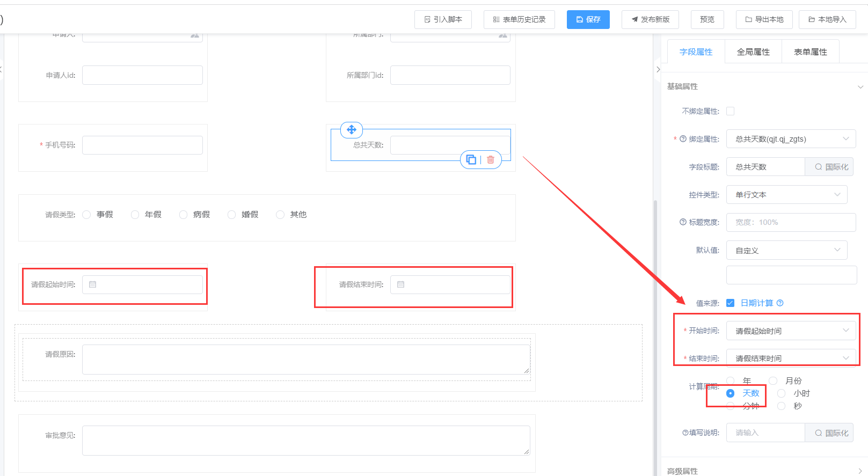Screen dimensions: 868x476
Task: Collapse right panel with arrow icon
Action: [658, 69]
